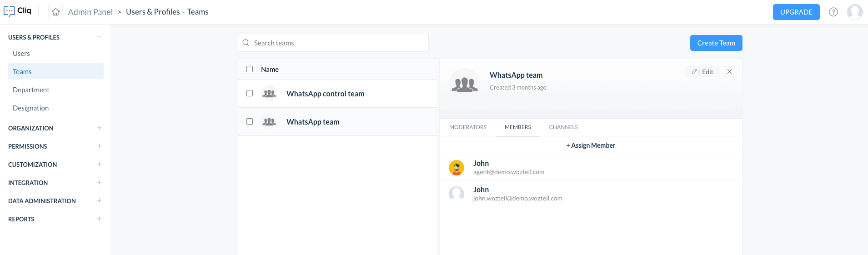This screenshot has width=868, height=255.
Task: Open the WhatsApp team row name
Action: (x=313, y=122)
